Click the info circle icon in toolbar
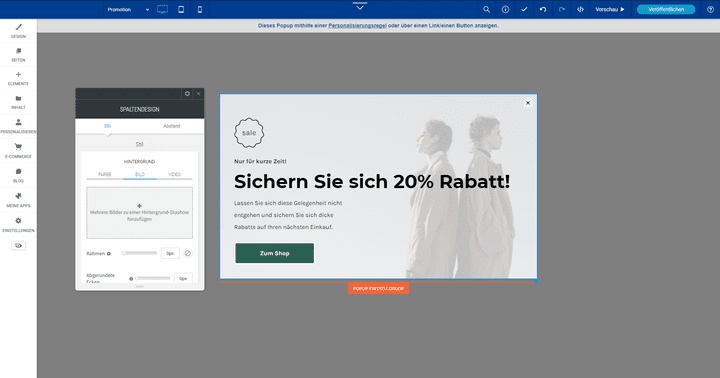The height and width of the screenshot is (378, 720). pos(505,9)
